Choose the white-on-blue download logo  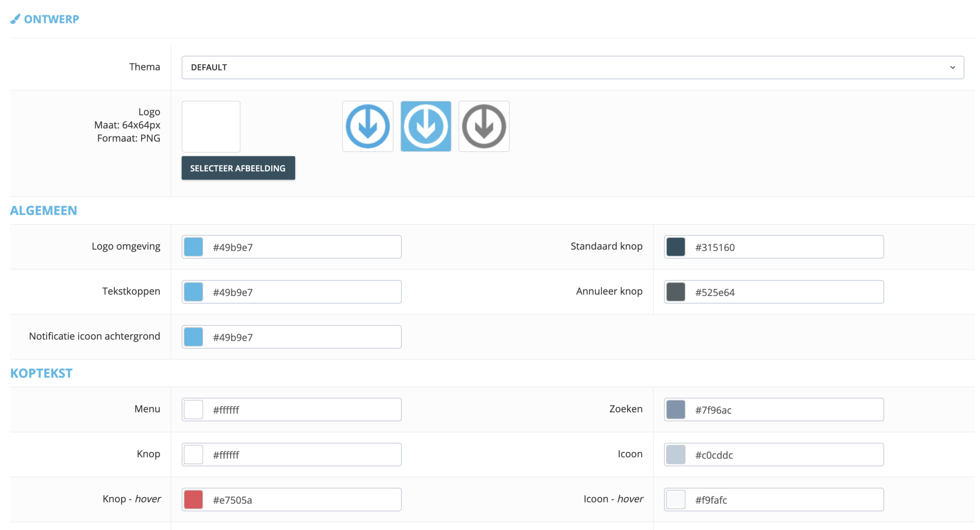(425, 126)
